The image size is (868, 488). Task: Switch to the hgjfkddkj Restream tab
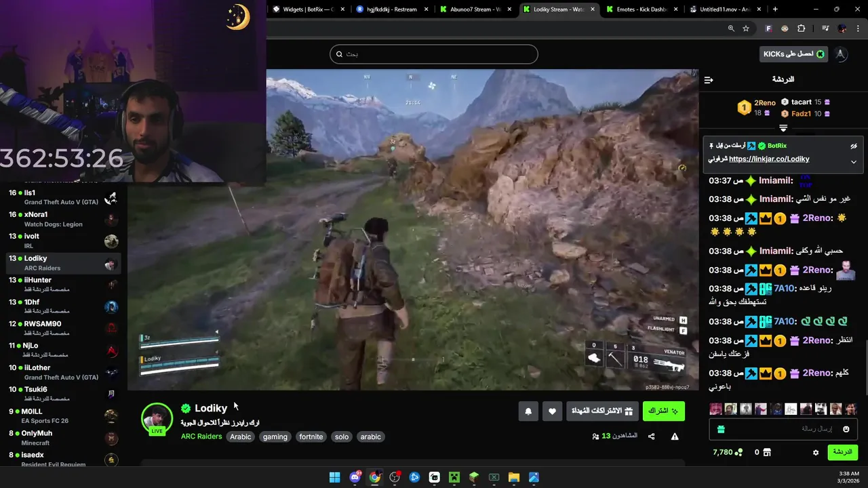393,9
